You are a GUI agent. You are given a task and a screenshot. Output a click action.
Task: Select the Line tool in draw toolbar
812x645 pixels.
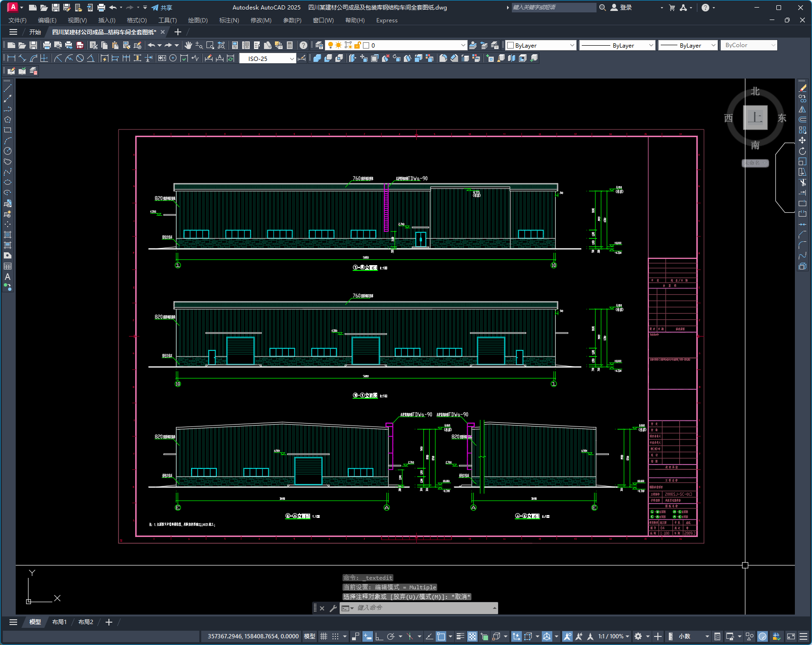[8, 88]
